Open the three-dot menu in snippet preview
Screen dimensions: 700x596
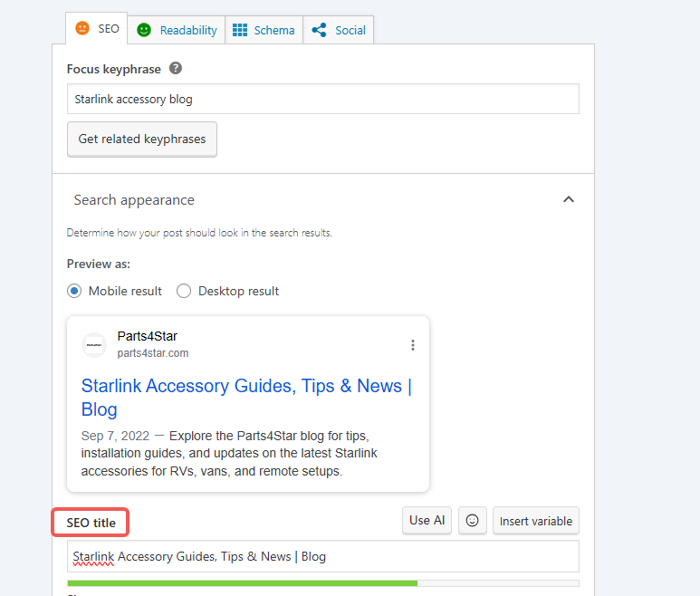point(413,345)
